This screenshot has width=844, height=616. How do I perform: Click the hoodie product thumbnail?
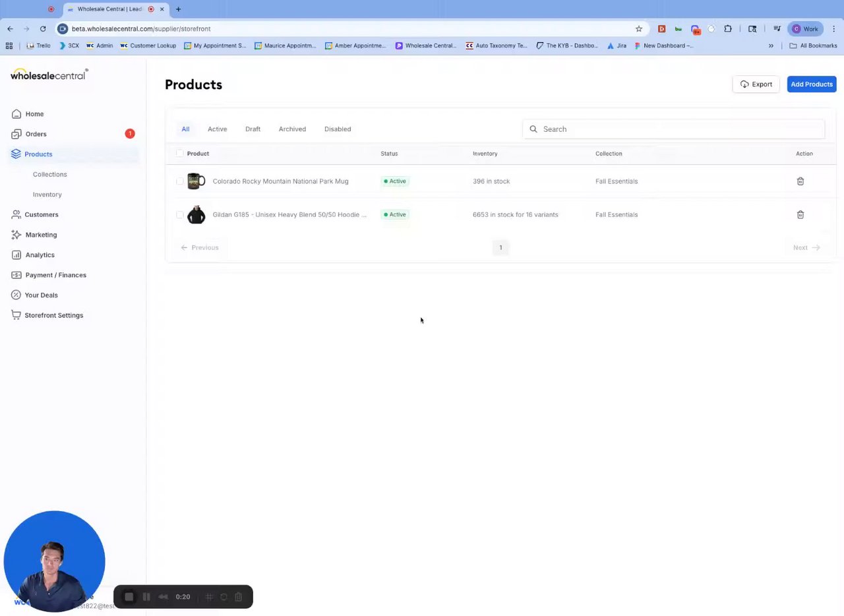click(x=196, y=214)
